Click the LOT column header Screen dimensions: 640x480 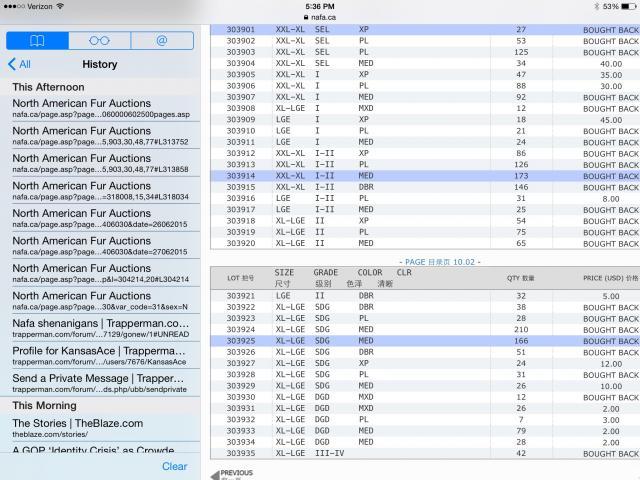tap(240, 278)
